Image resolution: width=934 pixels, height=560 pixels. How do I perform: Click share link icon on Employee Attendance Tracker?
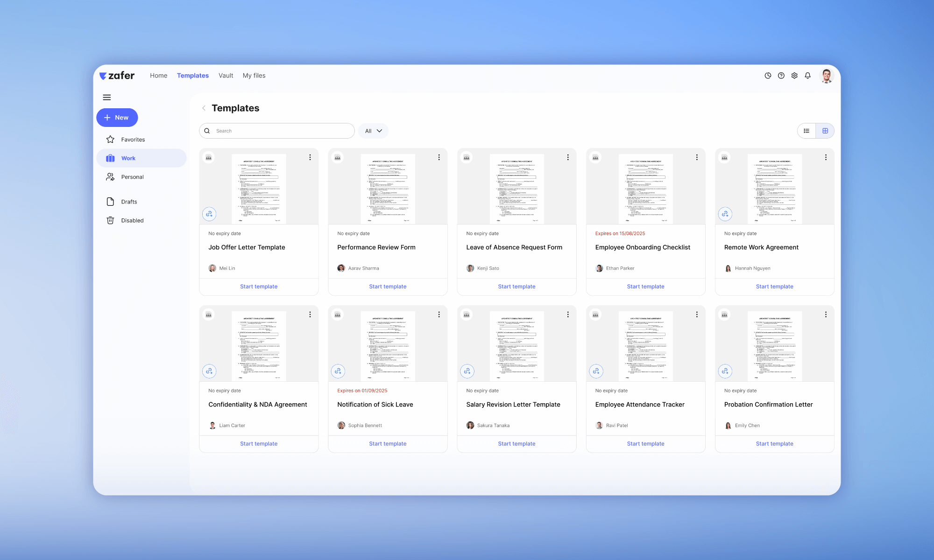pyautogui.click(x=596, y=371)
